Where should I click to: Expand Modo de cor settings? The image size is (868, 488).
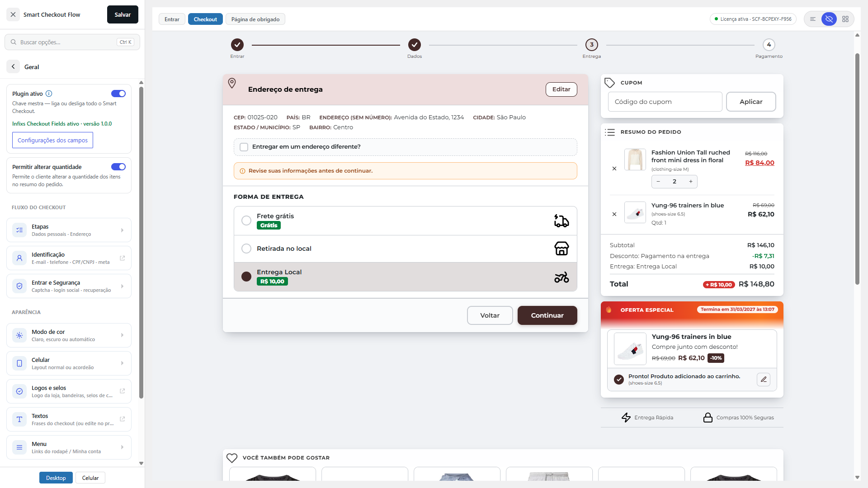(69, 335)
